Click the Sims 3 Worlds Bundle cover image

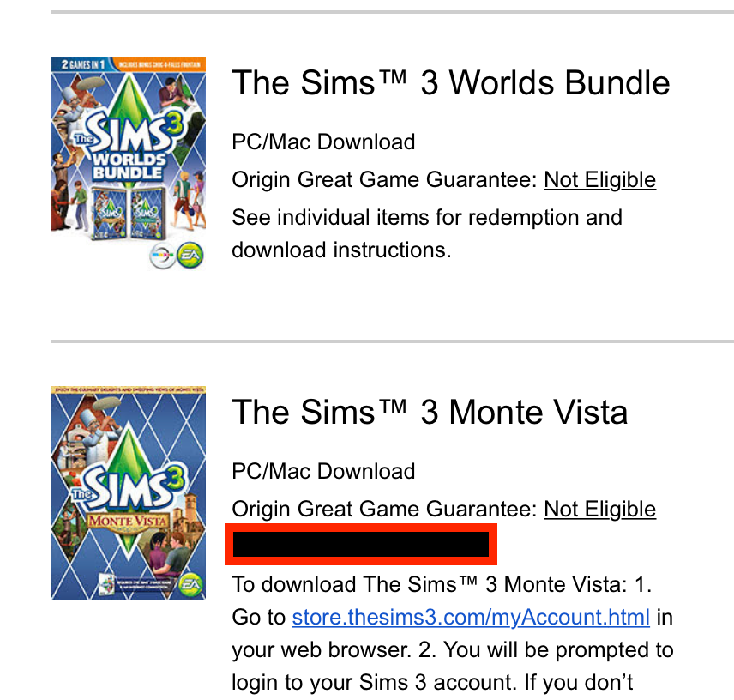[129, 163]
